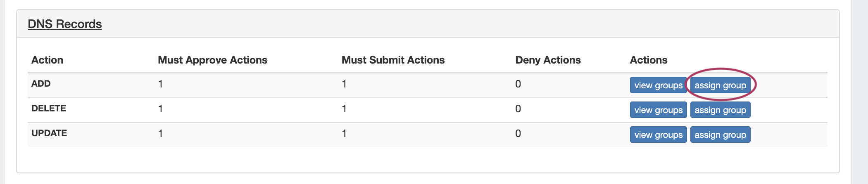Select the DELETE row label

coord(49,109)
